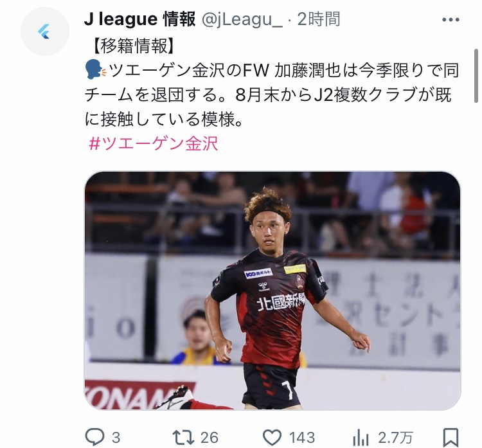Click the reply speech bubble icon
Screen dimensions: 482x448
pos(94,437)
